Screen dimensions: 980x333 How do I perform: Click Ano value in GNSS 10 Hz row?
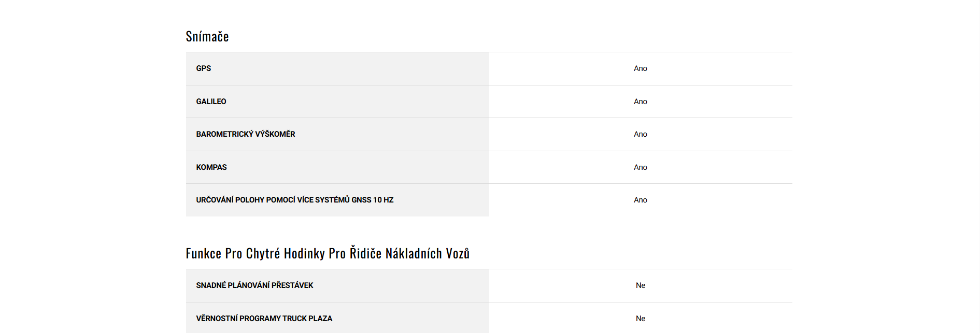click(640, 200)
